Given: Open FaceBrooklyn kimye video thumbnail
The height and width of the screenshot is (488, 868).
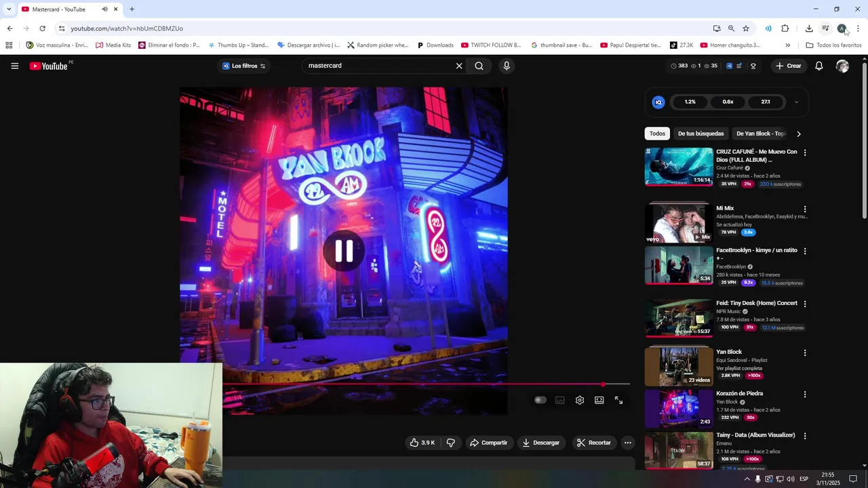Looking at the screenshot, I should (x=679, y=265).
